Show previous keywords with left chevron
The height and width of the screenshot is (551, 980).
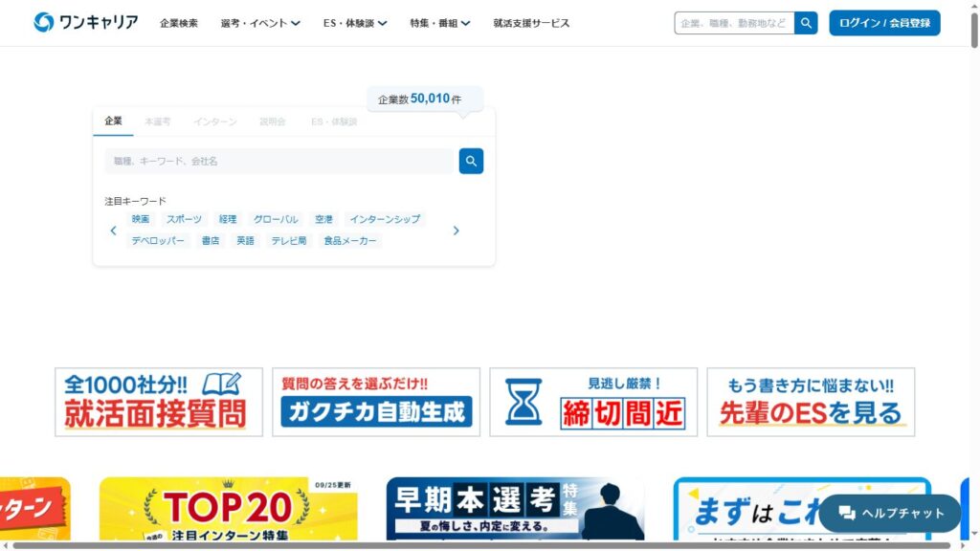pos(113,231)
